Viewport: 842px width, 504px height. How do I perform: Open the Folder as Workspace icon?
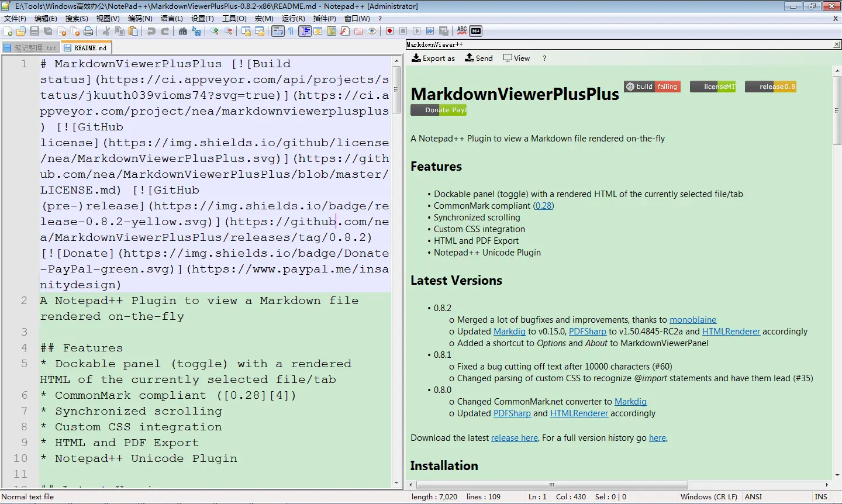coord(358,31)
